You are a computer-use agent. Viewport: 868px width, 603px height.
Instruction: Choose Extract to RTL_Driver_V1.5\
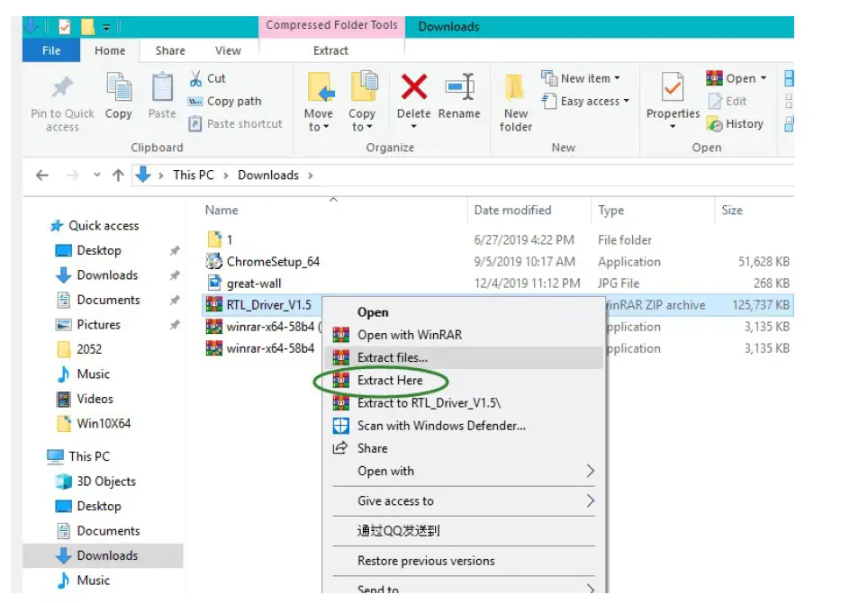click(x=429, y=402)
